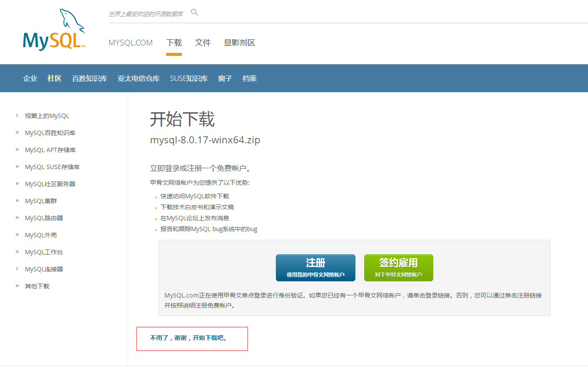Open 窗子 in the navigation bar
Viewport: 588px width, 367px height.
225,79
